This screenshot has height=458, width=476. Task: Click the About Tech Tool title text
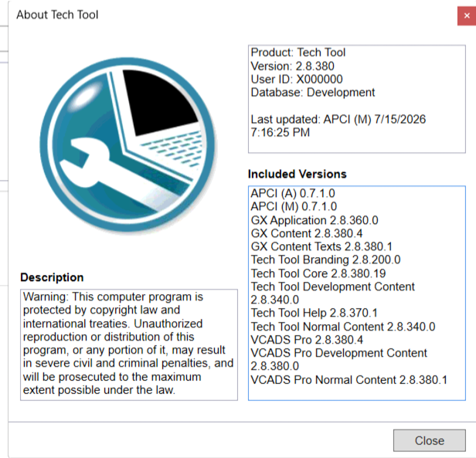(57, 15)
